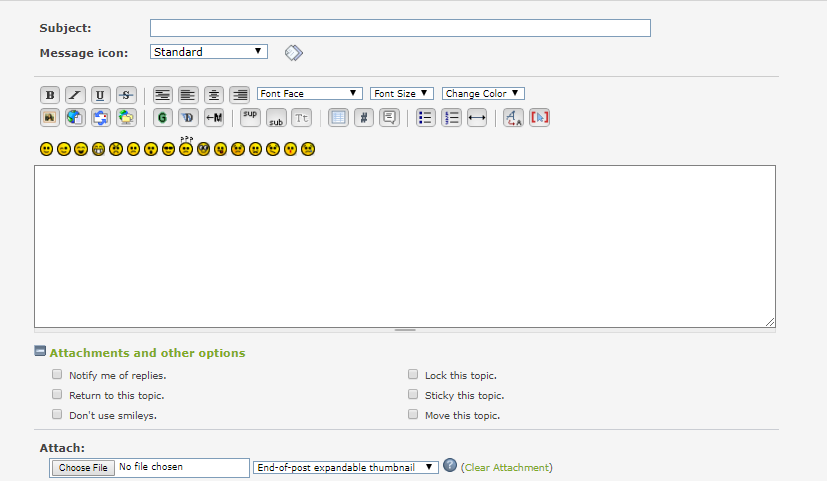Apply teletype Tt formatting
827x481 pixels.
[301, 118]
